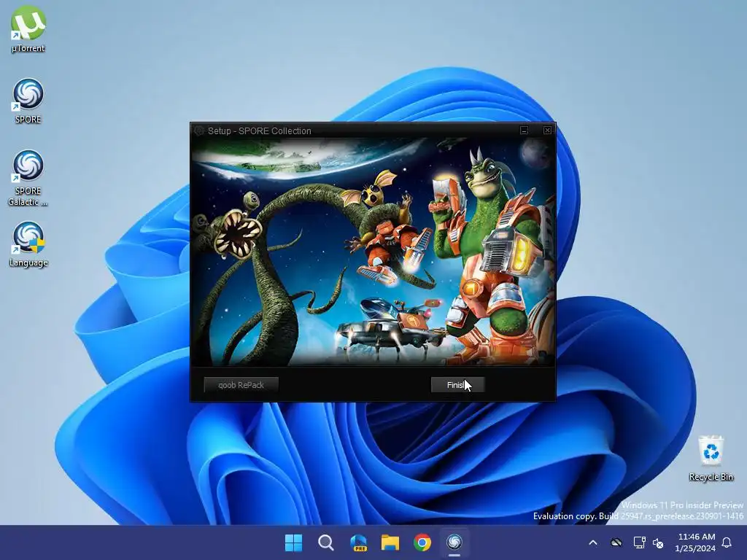Screen dimensions: 747x560
Task: Minimize the SPORE Collection setup window
Action: [x=524, y=130]
